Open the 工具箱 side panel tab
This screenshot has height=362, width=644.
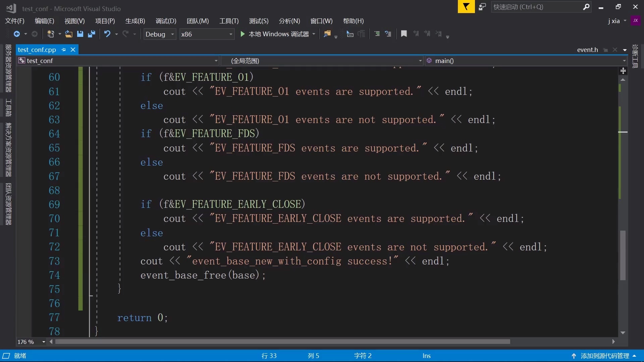(8, 108)
